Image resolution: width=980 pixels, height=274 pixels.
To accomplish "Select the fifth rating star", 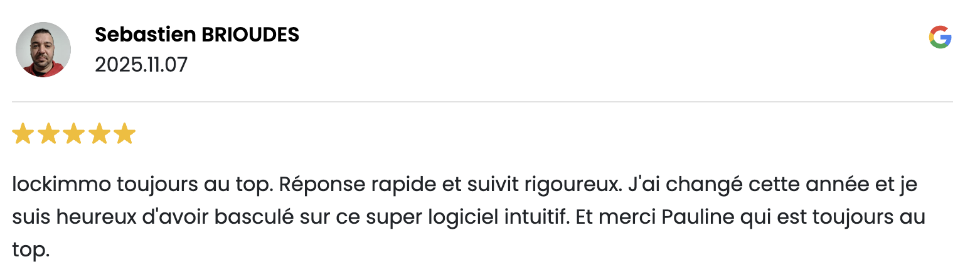I will point(124,134).
